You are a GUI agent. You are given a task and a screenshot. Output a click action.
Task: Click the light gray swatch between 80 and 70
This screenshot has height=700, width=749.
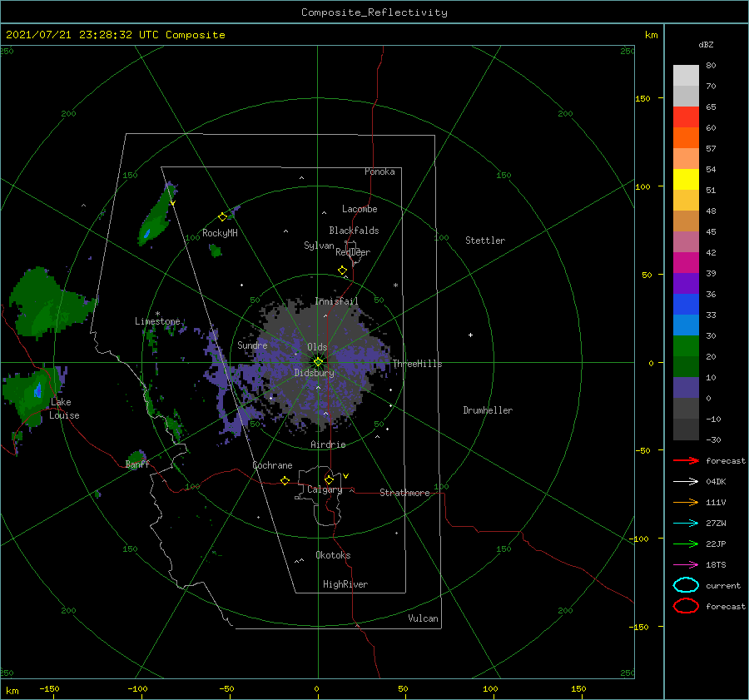pyautogui.click(x=686, y=76)
